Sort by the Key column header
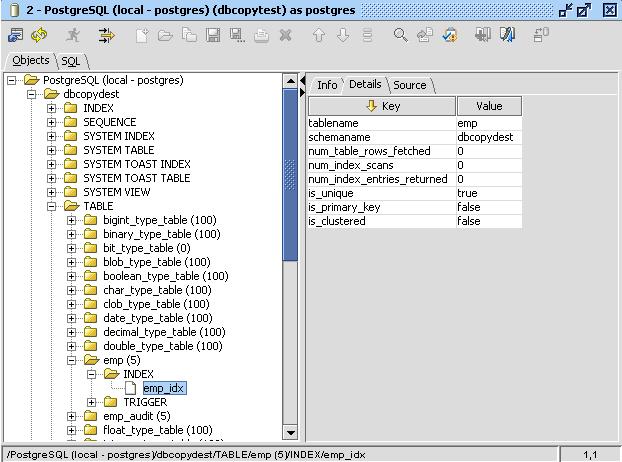Image resolution: width=622 pixels, height=462 pixels. 382,106
